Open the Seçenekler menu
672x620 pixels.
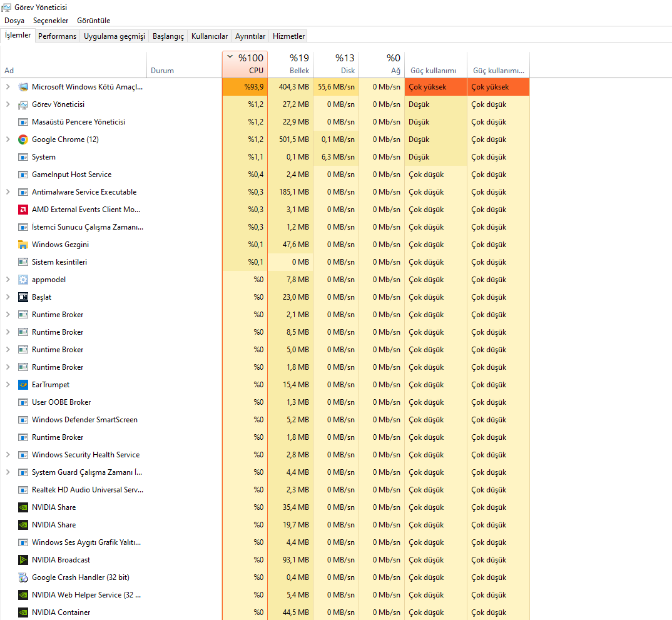pyautogui.click(x=51, y=21)
